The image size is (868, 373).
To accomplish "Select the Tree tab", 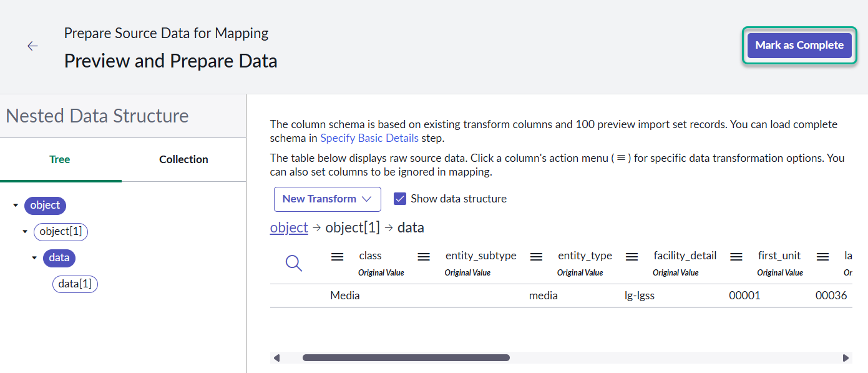I will [x=60, y=159].
